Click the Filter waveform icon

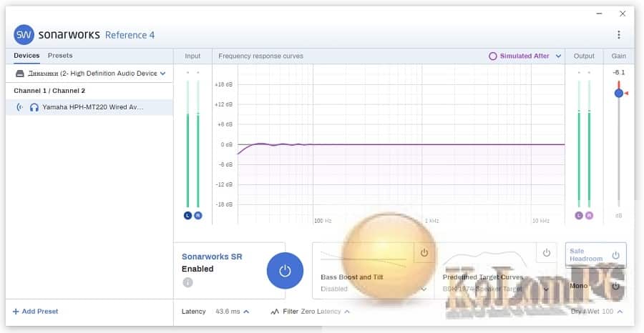point(275,312)
